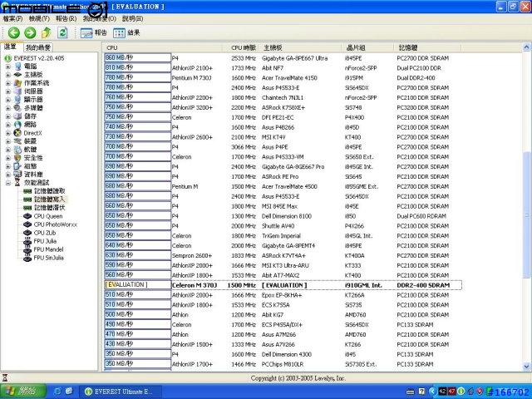
Task: Open the 結果 results toolbar button
Action: tap(126, 33)
